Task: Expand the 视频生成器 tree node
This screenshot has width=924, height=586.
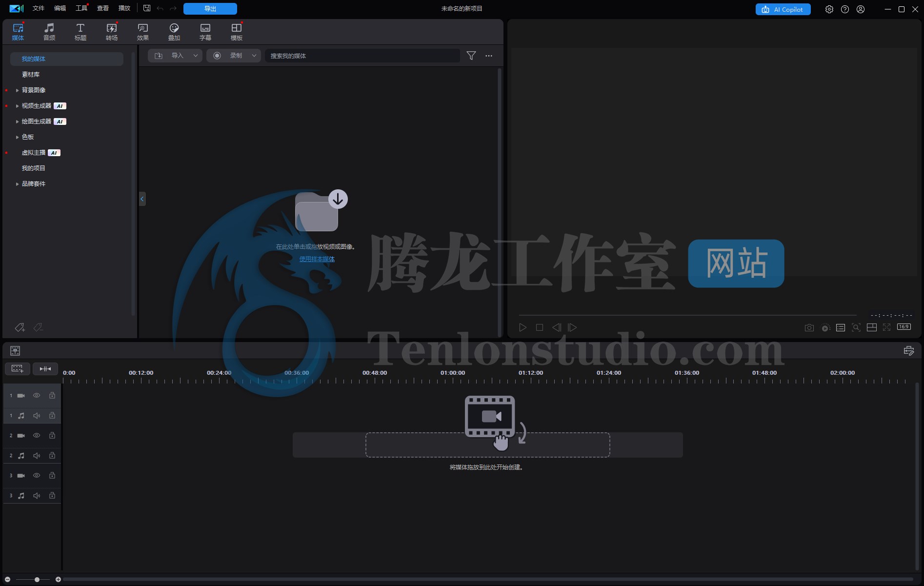Action: (x=17, y=106)
